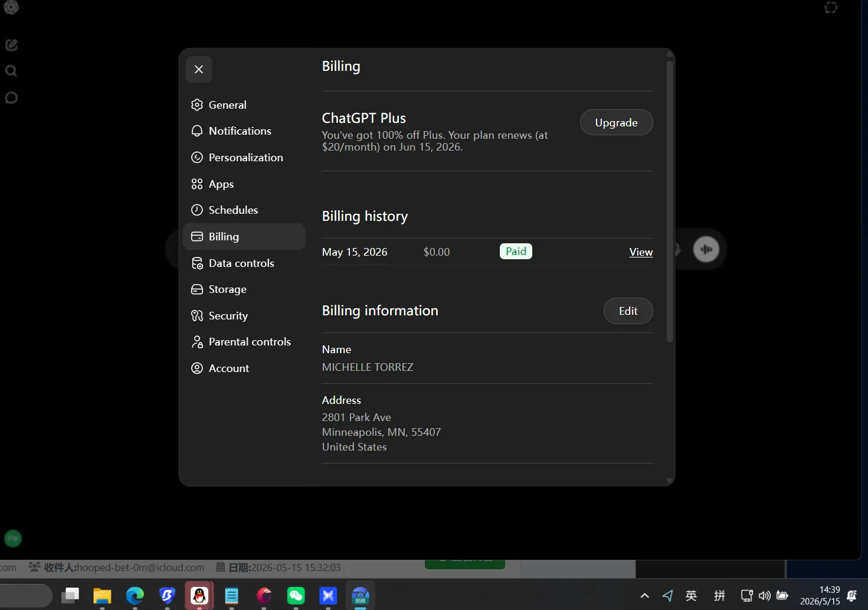Open WeChat from the taskbar
This screenshot has width=868, height=610.
(x=296, y=595)
